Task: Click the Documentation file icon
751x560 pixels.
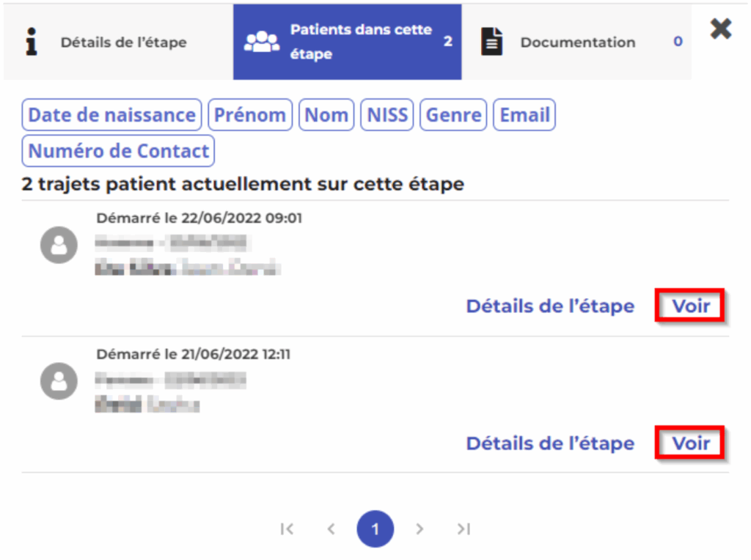Action: 492,42
